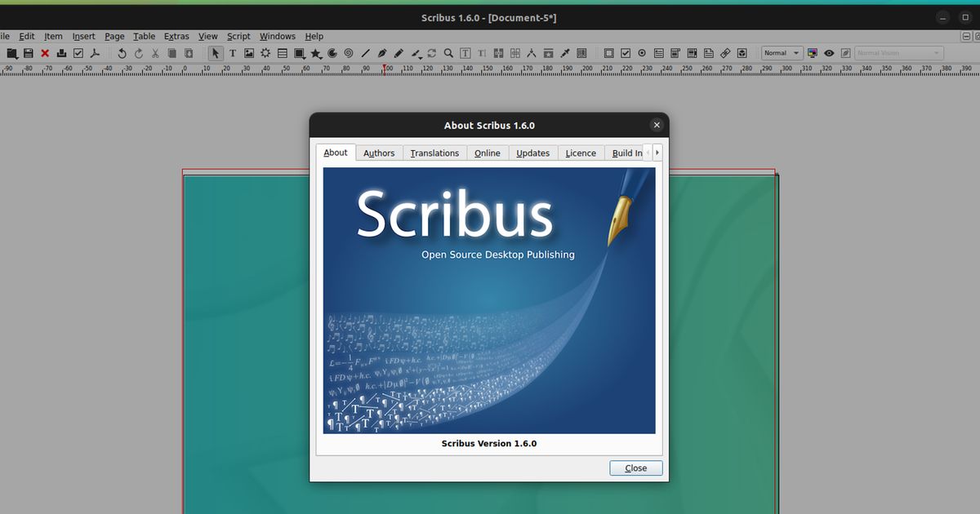Insert a PDF Check Box field

click(626, 53)
